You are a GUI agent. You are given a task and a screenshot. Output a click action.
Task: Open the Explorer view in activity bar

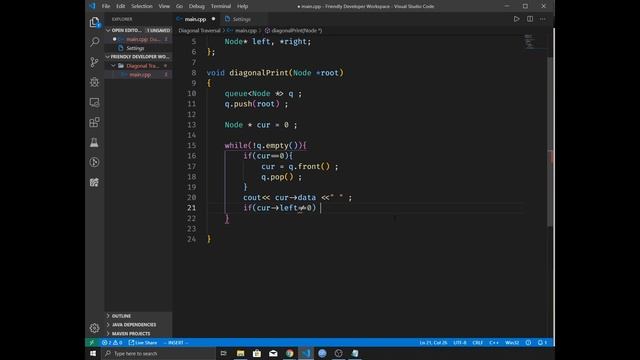coord(94,22)
